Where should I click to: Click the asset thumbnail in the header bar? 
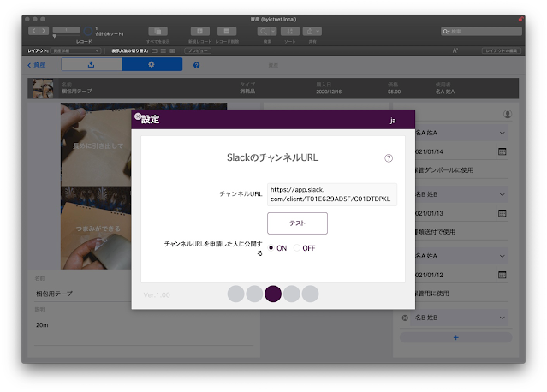(43, 88)
